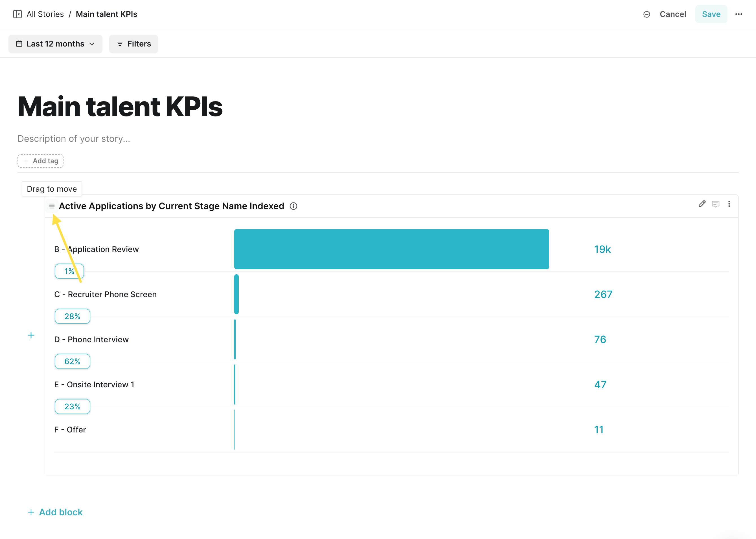Click Add block at the bottom
Image resolution: width=756 pixels, height=539 pixels.
(55, 512)
